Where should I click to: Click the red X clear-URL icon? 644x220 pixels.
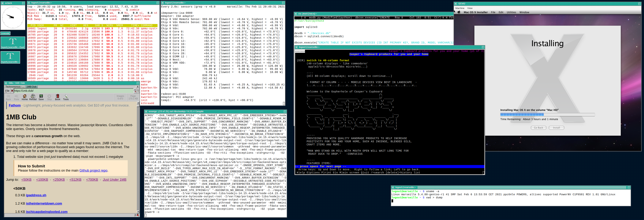pos(12,91)
